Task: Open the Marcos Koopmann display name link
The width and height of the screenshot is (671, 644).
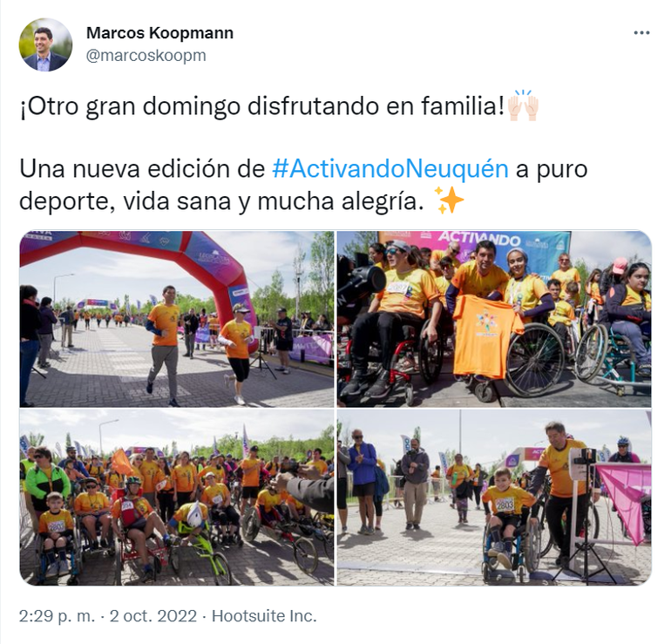Action: (x=160, y=33)
